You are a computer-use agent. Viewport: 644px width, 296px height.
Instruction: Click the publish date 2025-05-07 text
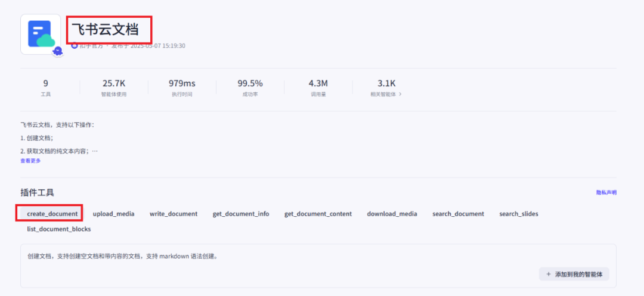coord(148,45)
